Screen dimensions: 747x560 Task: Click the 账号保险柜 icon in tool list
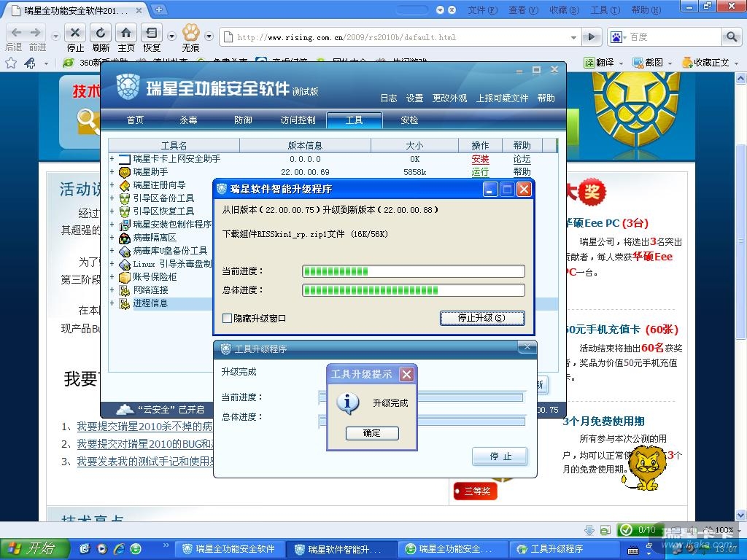(124, 277)
